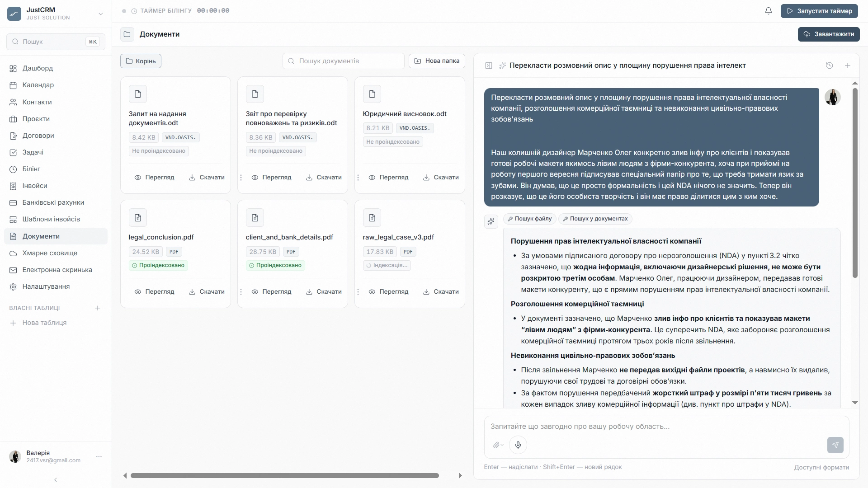
Task: Open Календар in the sidebar
Action: 56,85
